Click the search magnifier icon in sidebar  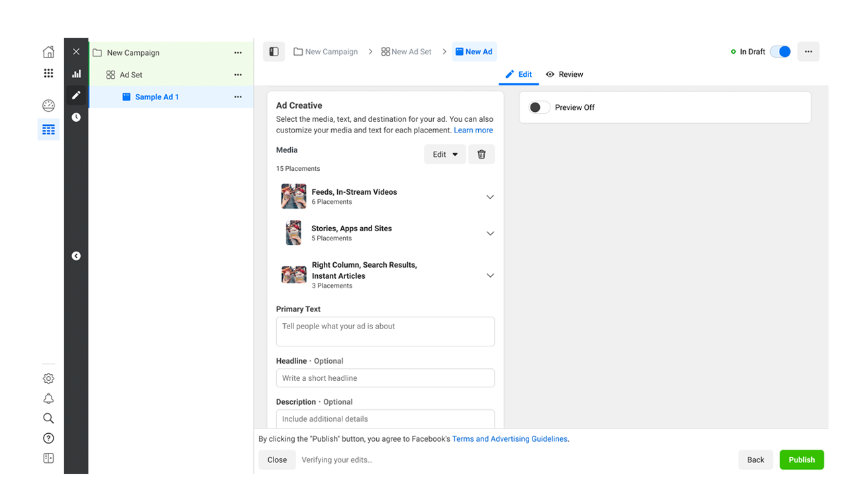coord(48,419)
